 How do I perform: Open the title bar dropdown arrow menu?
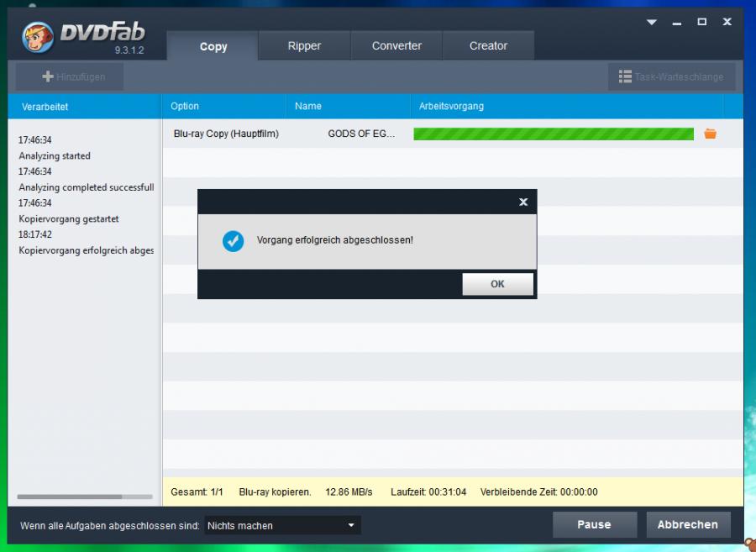[x=651, y=23]
